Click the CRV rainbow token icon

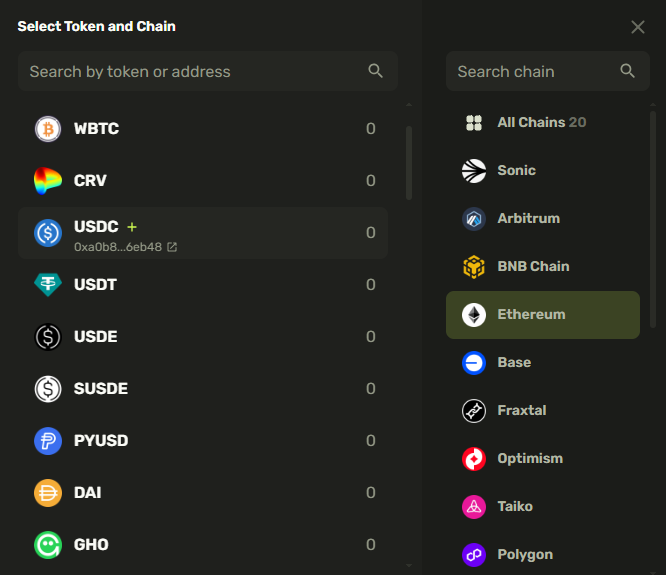pyautogui.click(x=48, y=181)
